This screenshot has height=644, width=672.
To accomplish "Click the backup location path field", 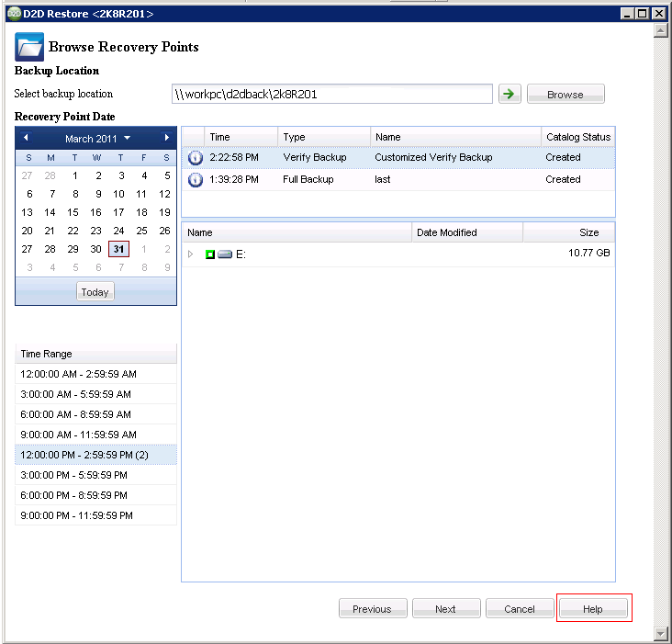I will point(331,94).
